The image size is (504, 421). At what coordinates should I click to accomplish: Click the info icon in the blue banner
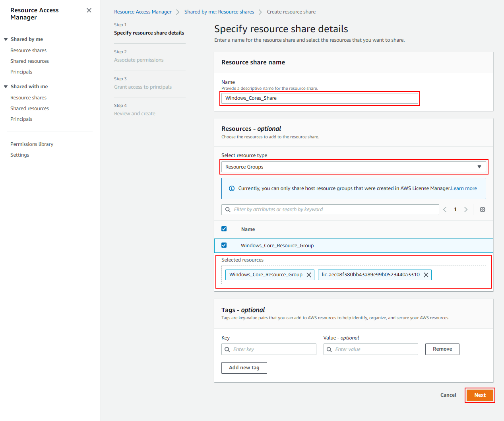(231, 188)
